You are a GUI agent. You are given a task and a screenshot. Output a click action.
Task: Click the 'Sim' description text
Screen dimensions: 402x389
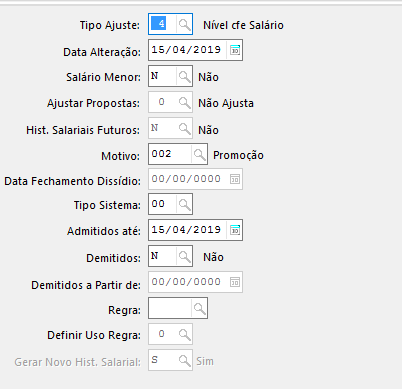click(205, 361)
